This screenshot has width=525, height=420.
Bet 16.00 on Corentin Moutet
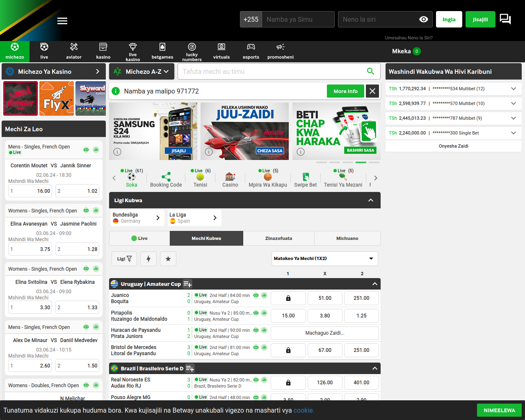click(x=30, y=191)
